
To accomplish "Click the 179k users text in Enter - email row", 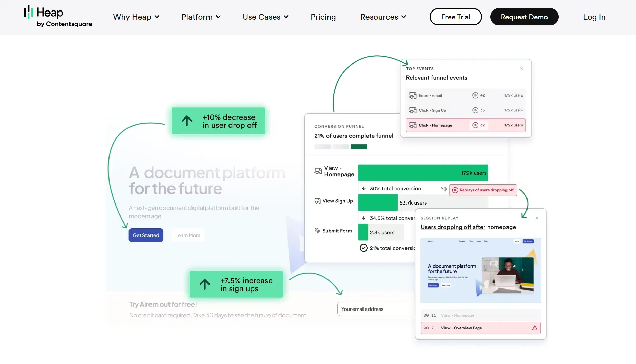I will (x=514, y=95).
